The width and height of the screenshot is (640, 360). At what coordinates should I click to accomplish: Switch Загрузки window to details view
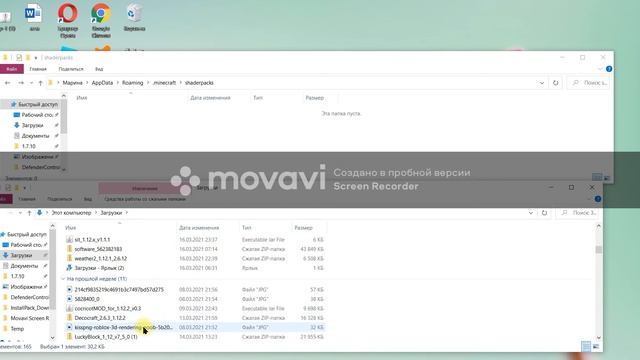[x=586, y=347]
